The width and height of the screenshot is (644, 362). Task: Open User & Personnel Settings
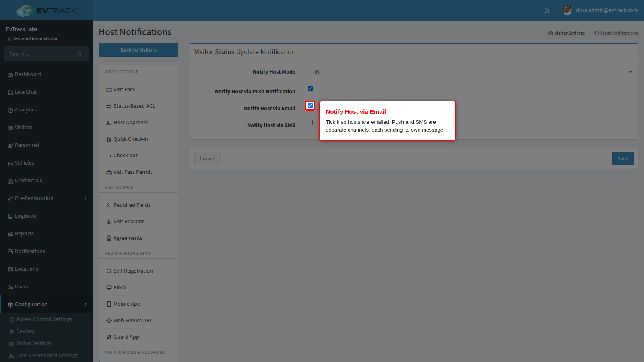46,356
